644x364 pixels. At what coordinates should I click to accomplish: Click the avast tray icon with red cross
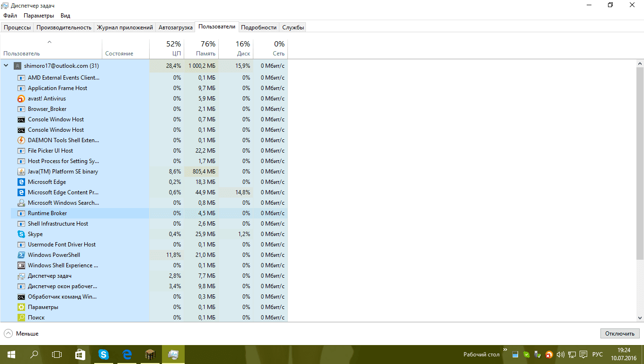(x=549, y=355)
